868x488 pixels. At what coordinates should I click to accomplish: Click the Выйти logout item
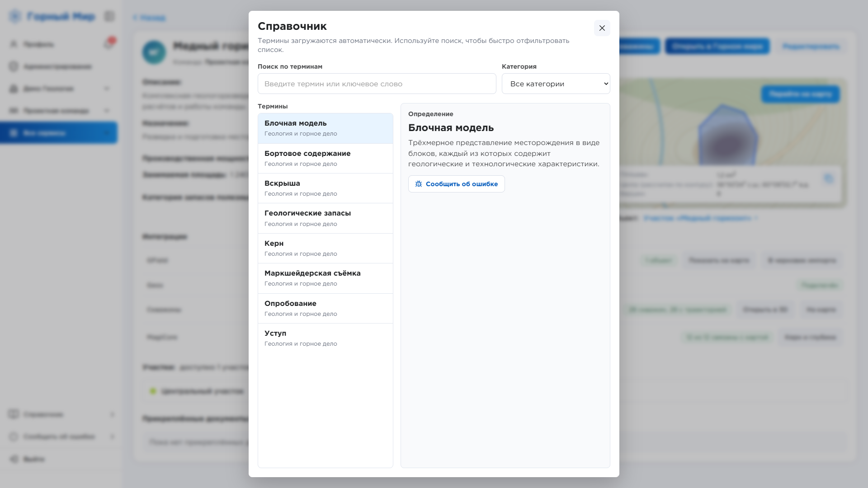click(28, 459)
